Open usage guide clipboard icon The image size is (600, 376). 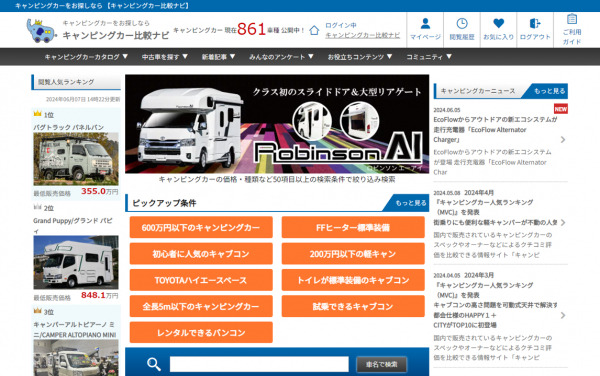pos(572,19)
